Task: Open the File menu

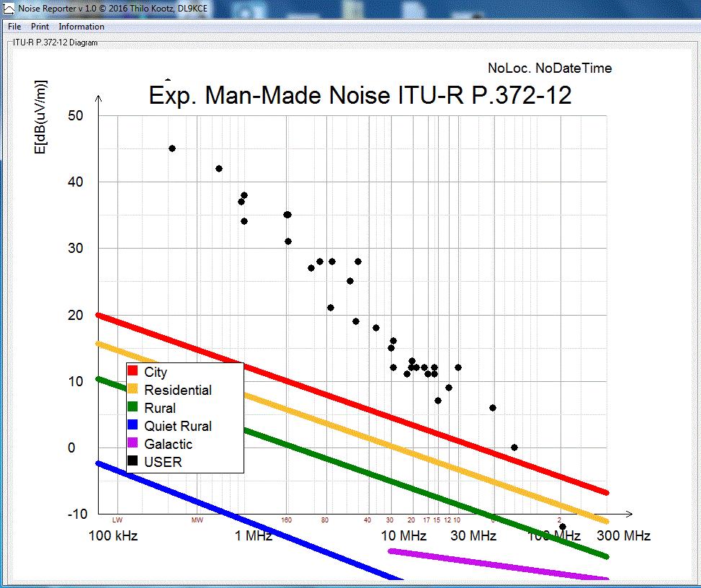Action: click(x=14, y=27)
